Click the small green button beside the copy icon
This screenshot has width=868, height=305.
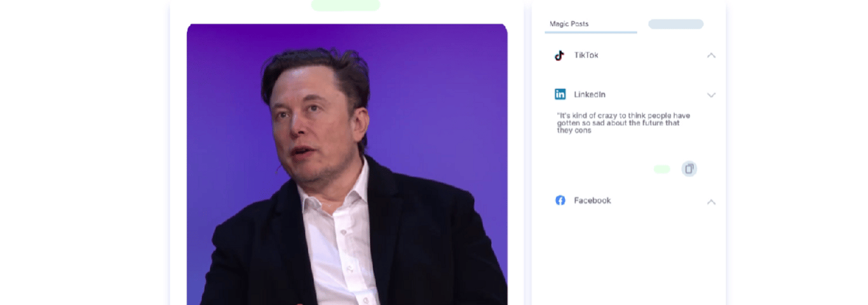[662, 169]
